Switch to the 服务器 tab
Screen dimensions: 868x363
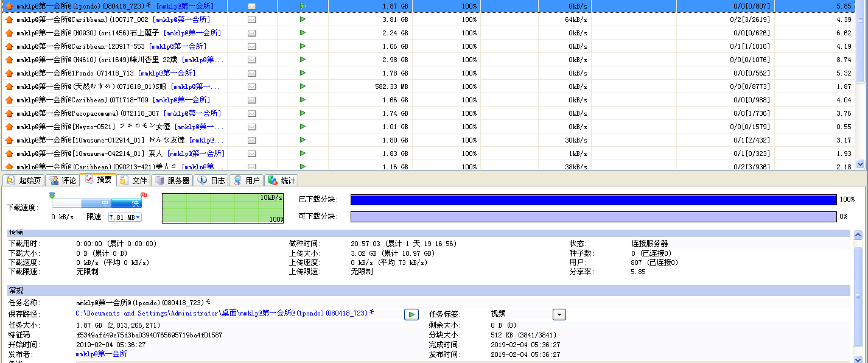172,180
